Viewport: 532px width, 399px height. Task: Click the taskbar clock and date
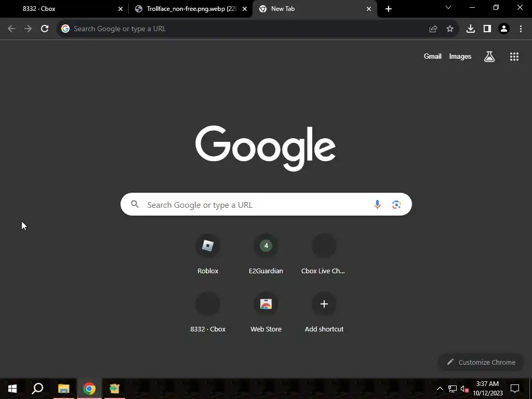[487, 389]
